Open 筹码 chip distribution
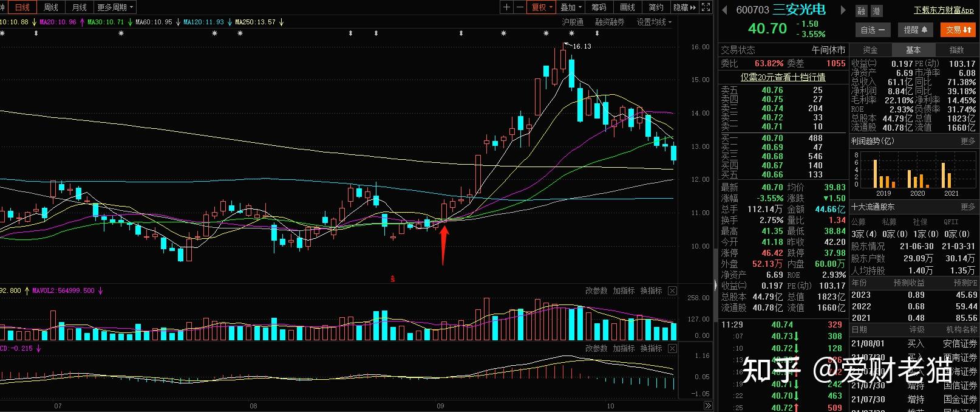Screen dimensions: 980x412 (x=599, y=7)
